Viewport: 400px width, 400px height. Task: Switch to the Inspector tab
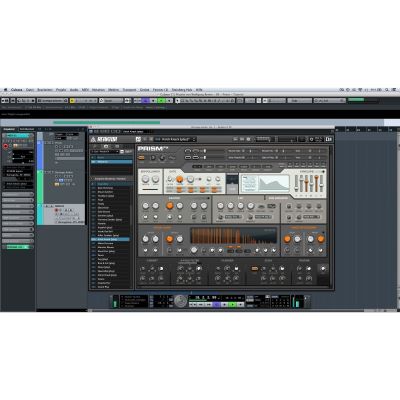9,129
